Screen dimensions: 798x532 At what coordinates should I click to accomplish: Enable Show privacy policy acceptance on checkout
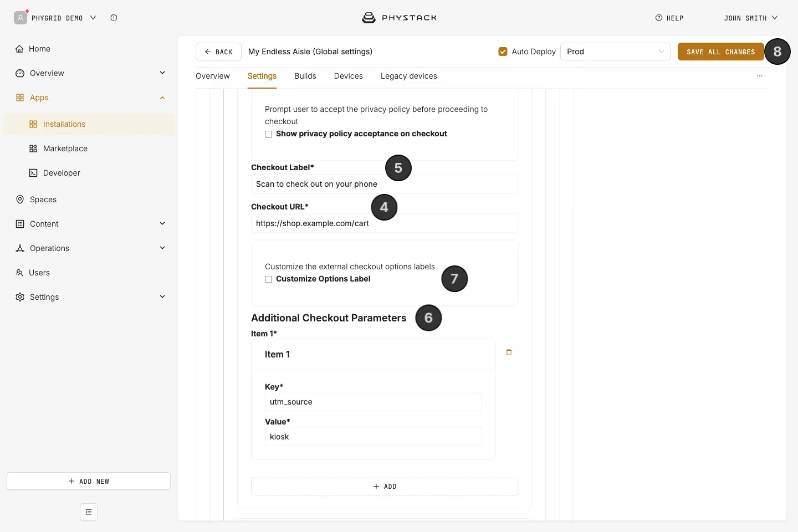pyautogui.click(x=268, y=134)
